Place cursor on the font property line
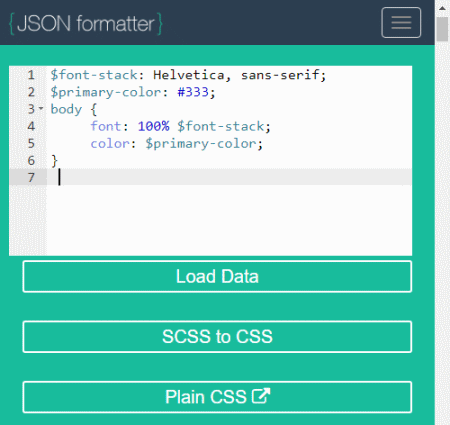Viewport: 450px width, 425px height. click(x=180, y=126)
